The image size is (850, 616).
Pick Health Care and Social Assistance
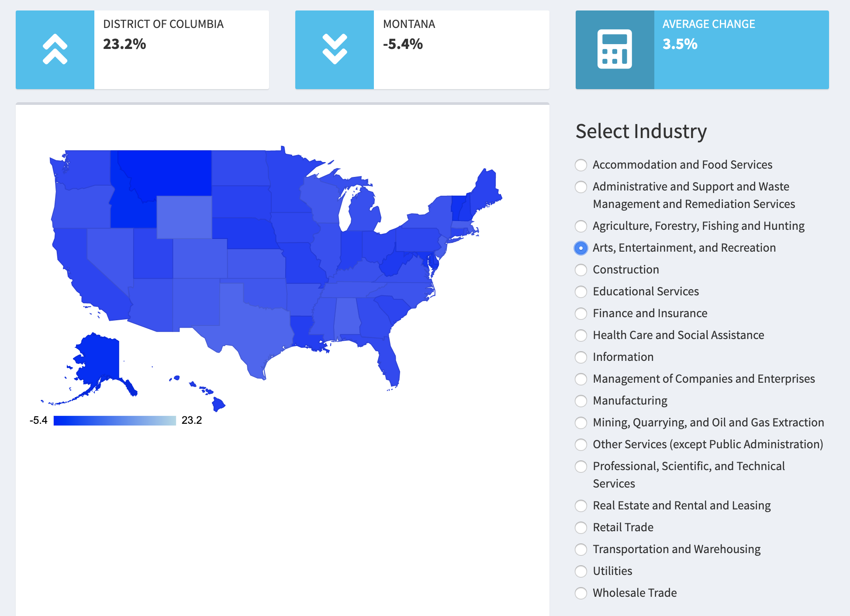(x=581, y=336)
